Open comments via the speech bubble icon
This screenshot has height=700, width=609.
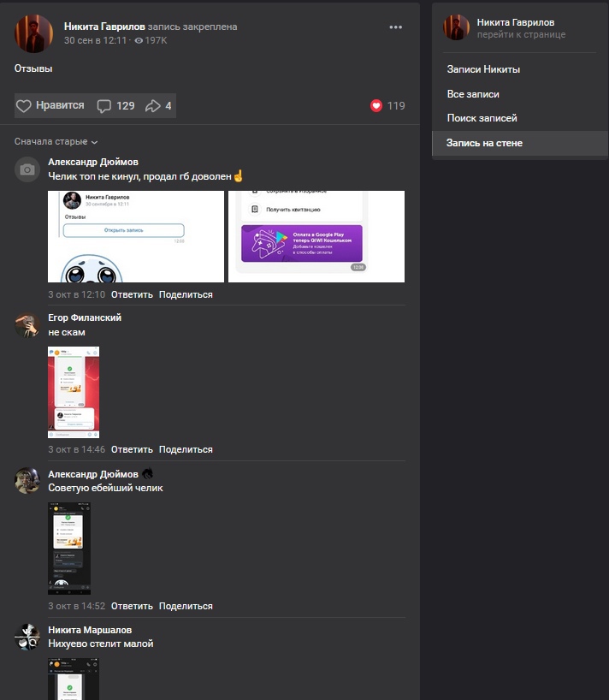coord(104,106)
